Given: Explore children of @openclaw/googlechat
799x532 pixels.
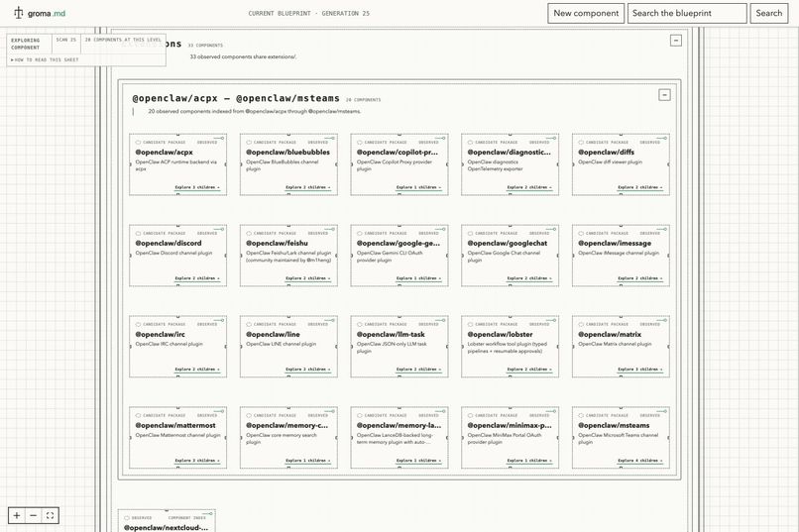Looking at the screenshot, I should (529, 279).
